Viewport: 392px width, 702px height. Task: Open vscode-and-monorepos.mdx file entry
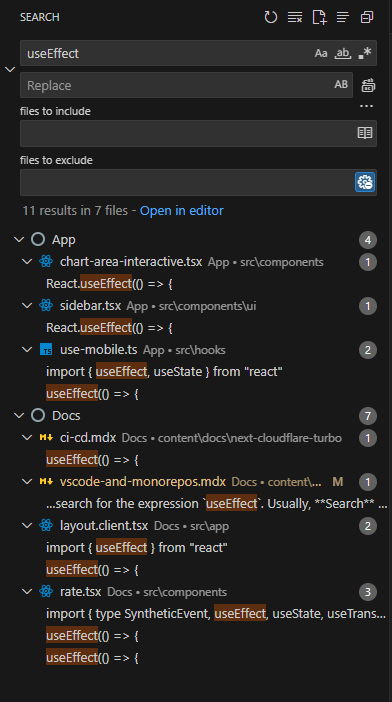click(143, 482)
